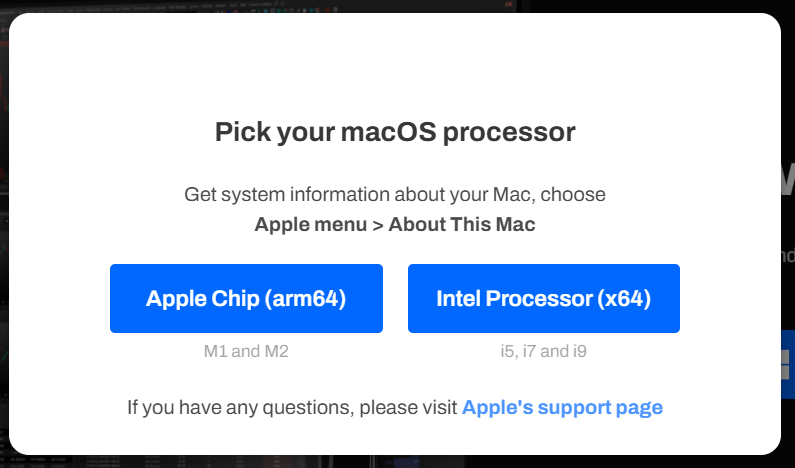This screenshot has height=468, width=795.
Task: Click the dimmed backdrop below the dialog
Action: point(400,462)
